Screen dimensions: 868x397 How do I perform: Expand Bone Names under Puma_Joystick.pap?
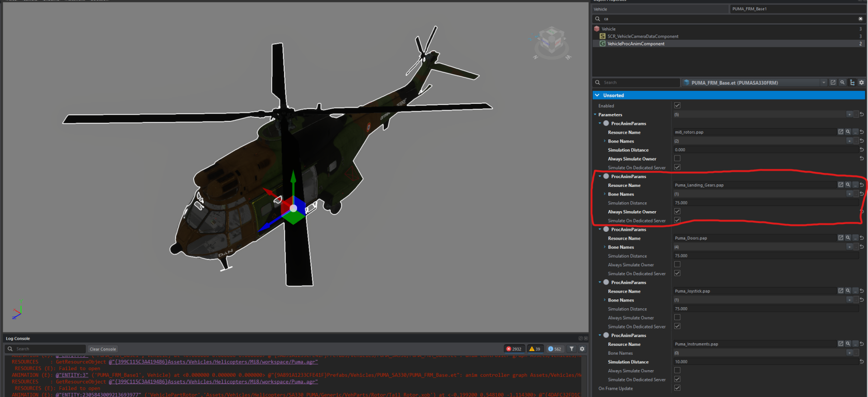point(605,300)
